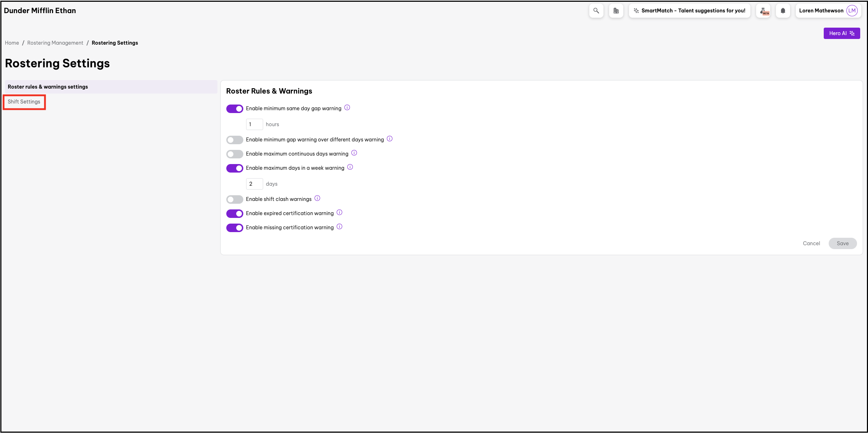
Task: Show info for expired certification warning
Action: (x=339, y=213)
